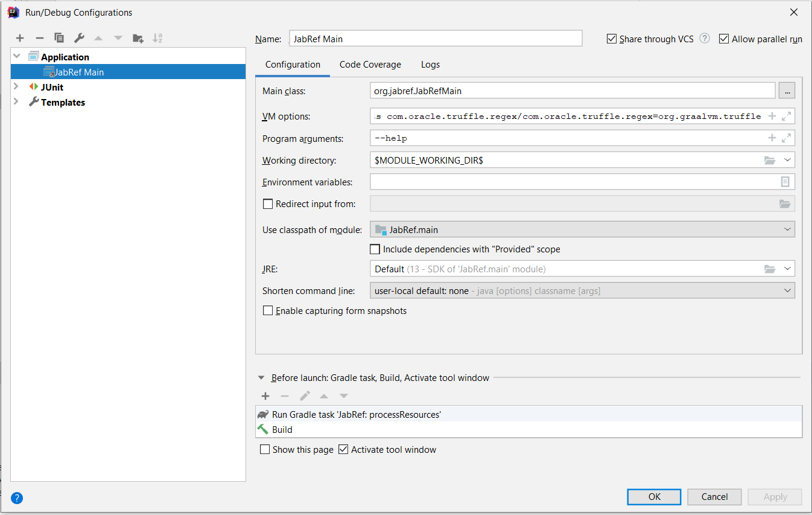Viewport: 812px width, 515px height.
Task: Collapse the Before launch section
Action: [261, 377]
